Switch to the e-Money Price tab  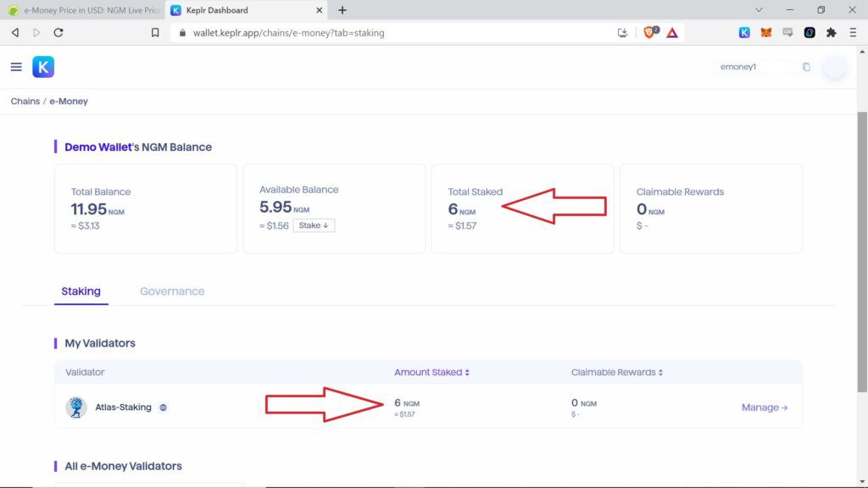click(84, 10)
